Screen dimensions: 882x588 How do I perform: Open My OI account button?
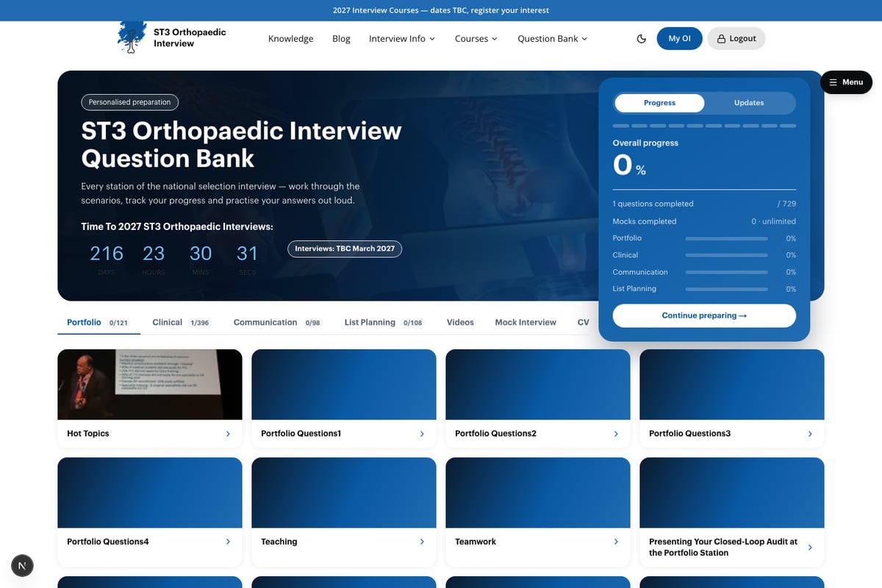click(x=679, y=39)
